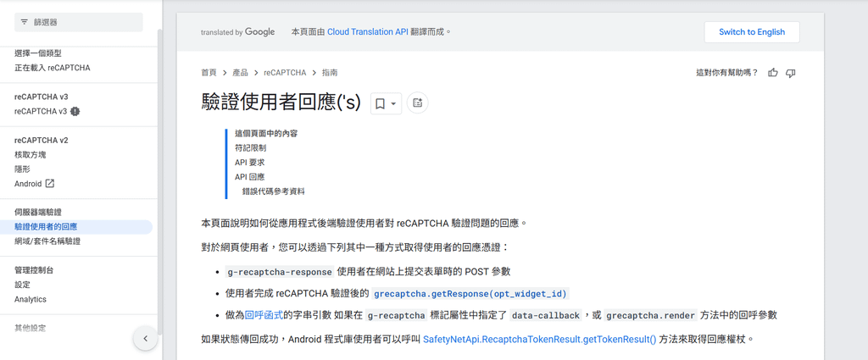Open SafetyNetApi.RecaptchaTokenResult.getTokenResult() link
The width and height of the screenshot is (868, 360).
pyautogui.click(x=540, y=339)
